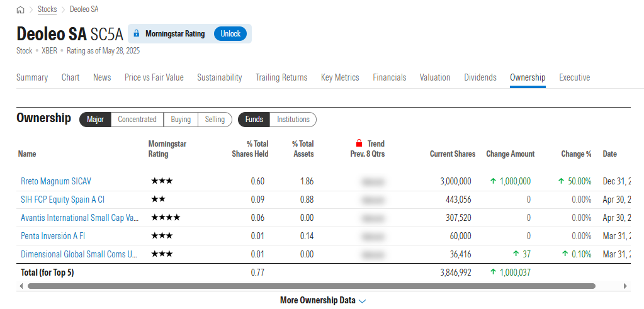The image size is (644, 309).
Task: View the Trailing Returns tab
Action: pyautogui.click(x=281, y=77)
